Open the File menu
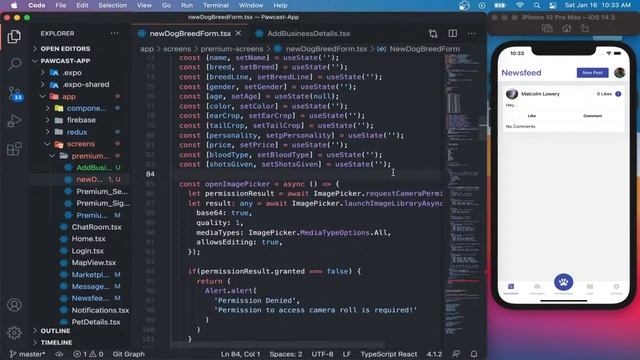The height and width of the screenshot is (360, 640). tap(61, 5)
